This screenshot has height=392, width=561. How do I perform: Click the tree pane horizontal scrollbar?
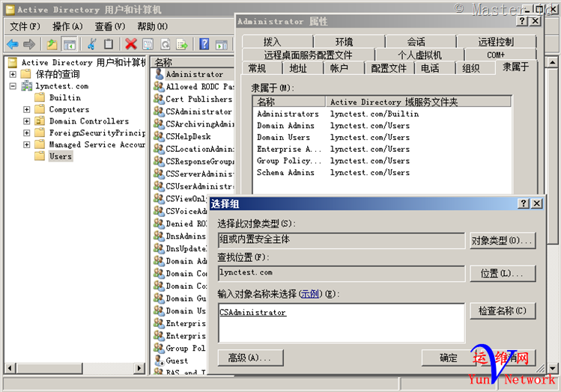point(75,368)
